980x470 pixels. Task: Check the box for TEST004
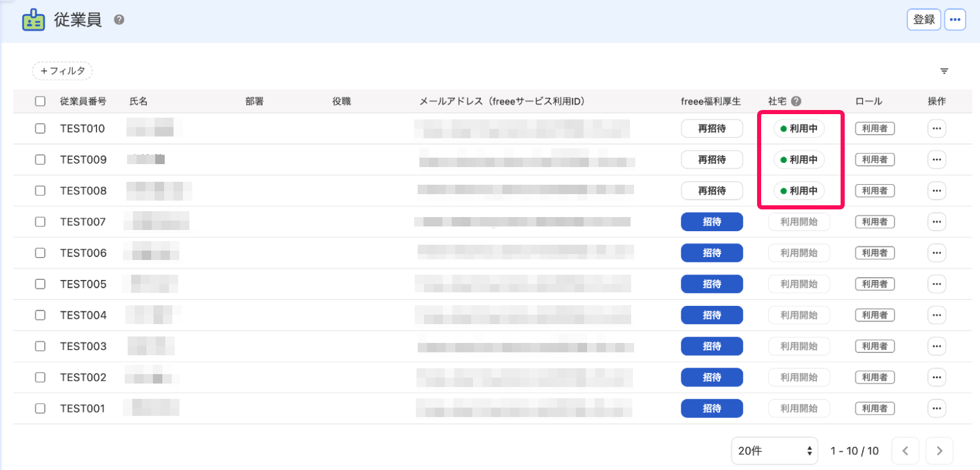point(40,315)
